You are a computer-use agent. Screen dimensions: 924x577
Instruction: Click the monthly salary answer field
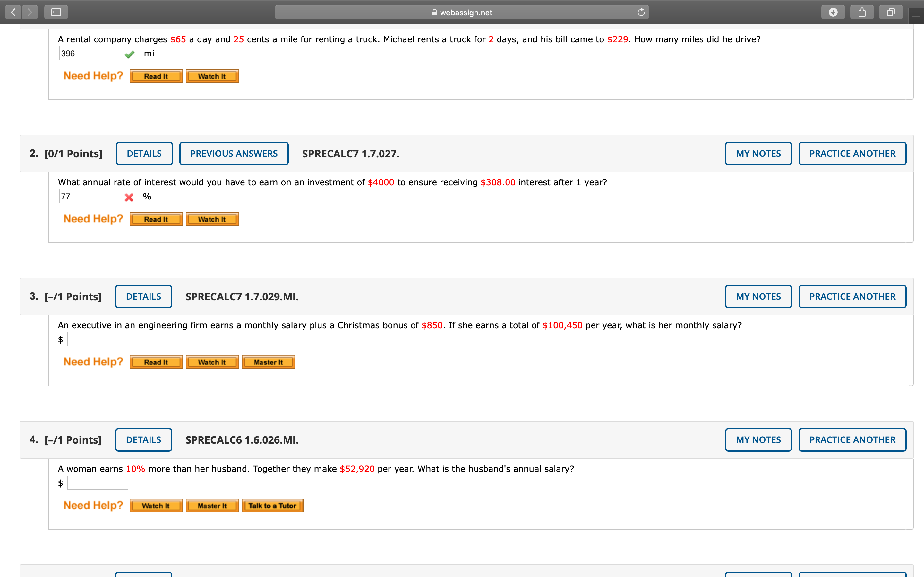(98, 339)
